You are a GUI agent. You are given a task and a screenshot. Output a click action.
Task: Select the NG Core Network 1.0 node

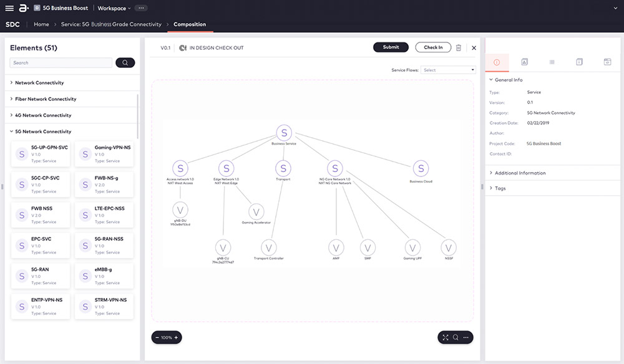pyautogui.click(x=335, y=168)
